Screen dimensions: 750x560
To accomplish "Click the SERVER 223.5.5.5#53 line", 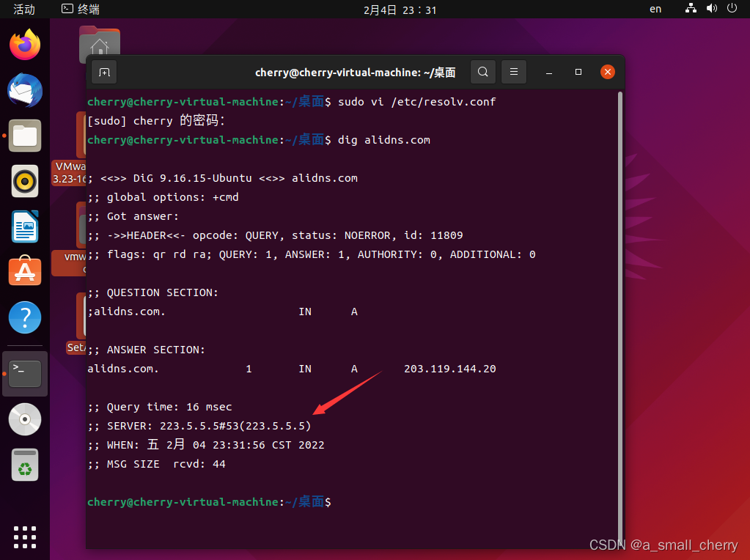I will coord(199,426).
